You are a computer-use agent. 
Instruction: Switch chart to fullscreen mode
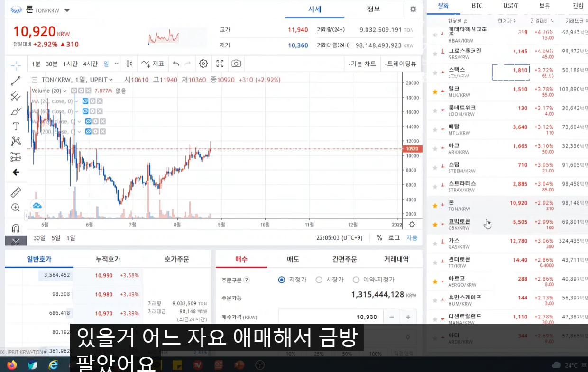click(x=220, y=64)
